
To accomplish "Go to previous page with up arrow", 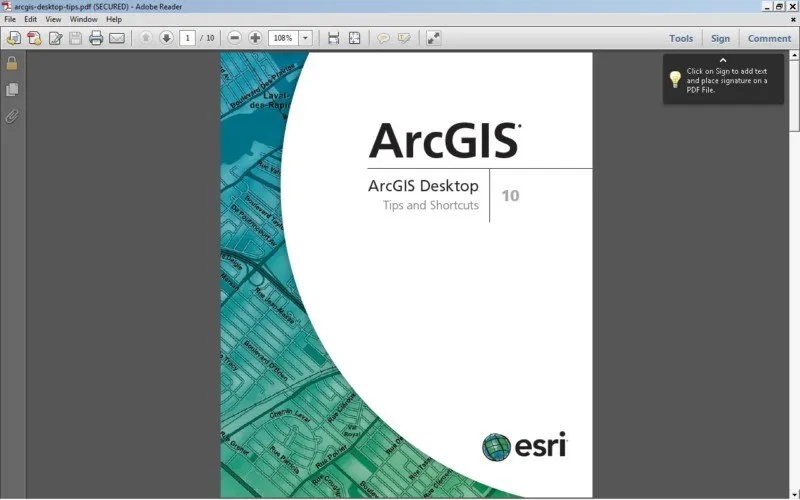I will pyautogui.click(x=145, y=38).
